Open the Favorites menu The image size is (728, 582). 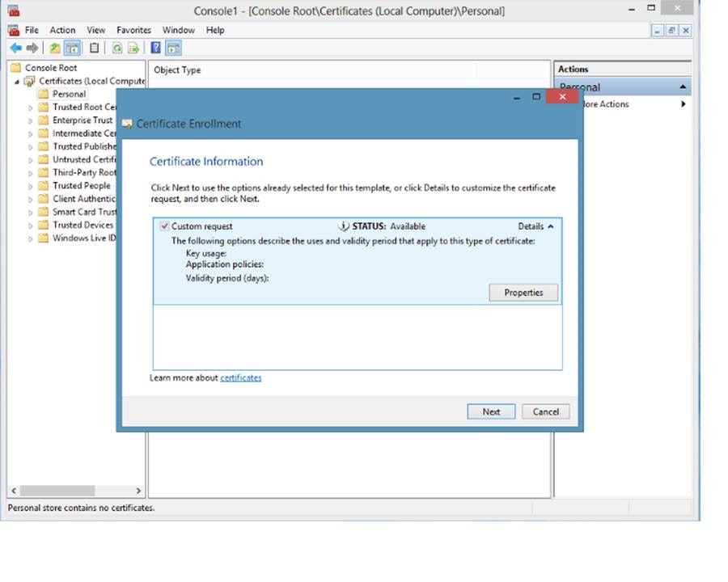133,30
